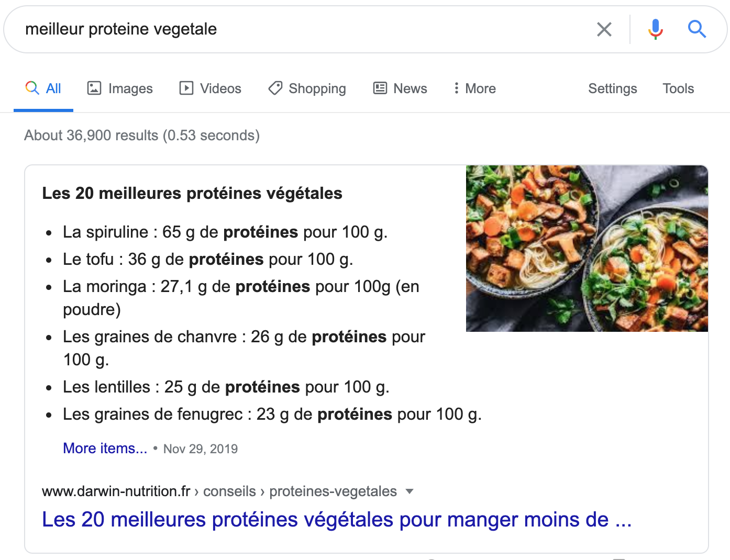Click the blue magnifying glass search icon
Image resolution: width=730 pixels, height=560 pixels.
pyautogui.click(x=696, y=29)
